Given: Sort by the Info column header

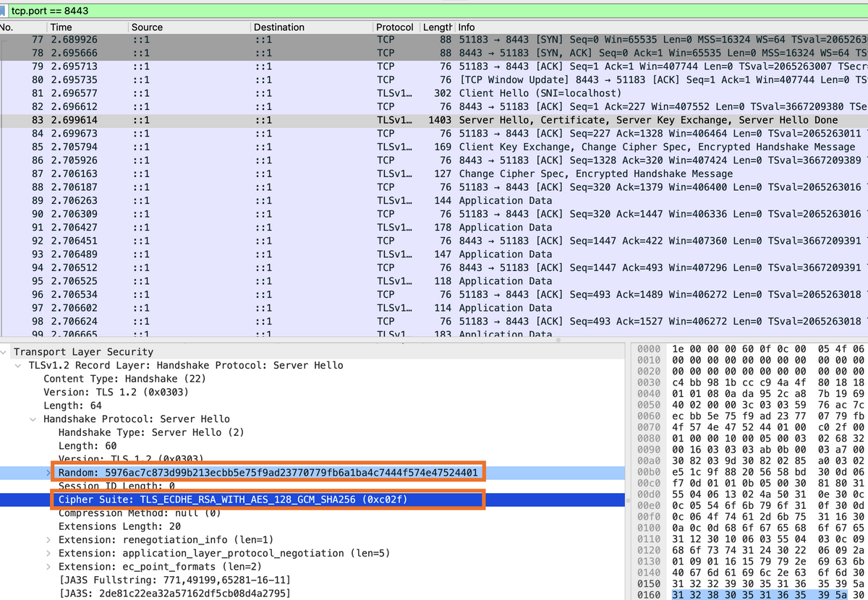Looking at the screenshot, I should coord(661,27).
